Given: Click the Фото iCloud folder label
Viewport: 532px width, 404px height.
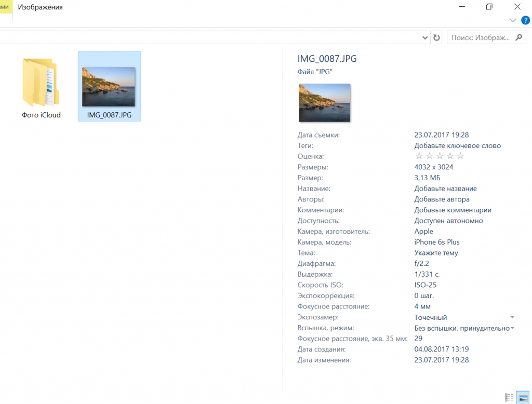Looking at the screenshot, I should click(41, 115).
